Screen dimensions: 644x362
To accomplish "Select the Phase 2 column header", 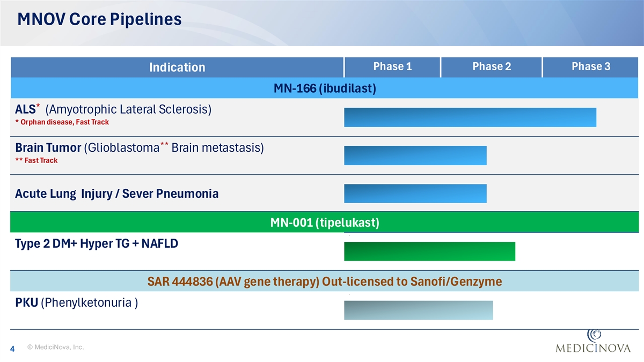I will (x=492, y=67).
